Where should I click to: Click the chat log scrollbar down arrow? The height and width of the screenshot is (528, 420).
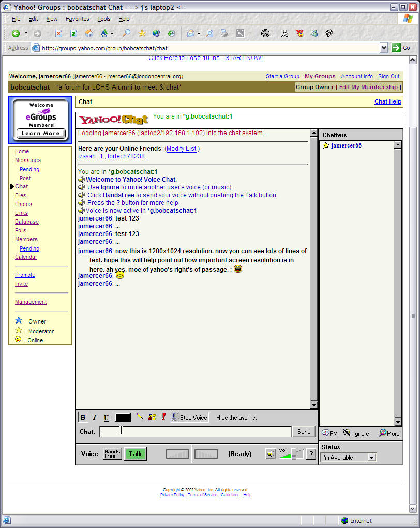tap(313, 405)
